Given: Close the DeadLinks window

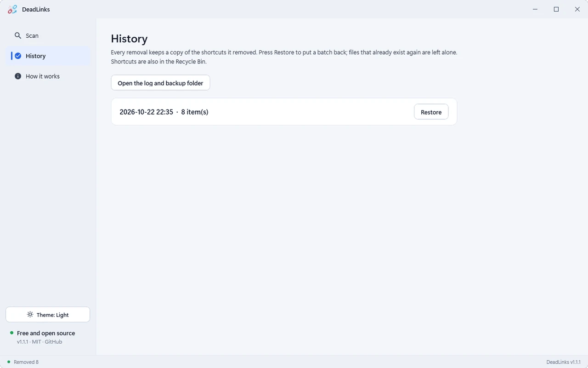Looking at the screenshot, I should click(577, 9).
